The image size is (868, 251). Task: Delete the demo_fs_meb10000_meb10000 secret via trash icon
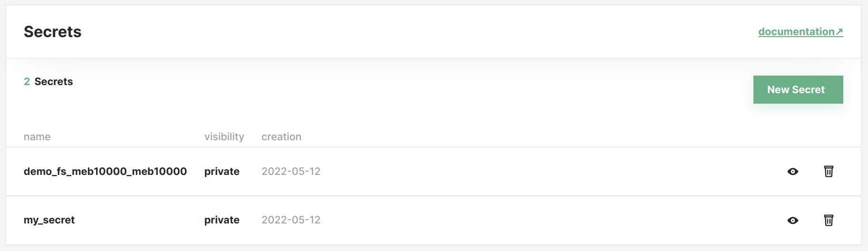tap(829, 171)
